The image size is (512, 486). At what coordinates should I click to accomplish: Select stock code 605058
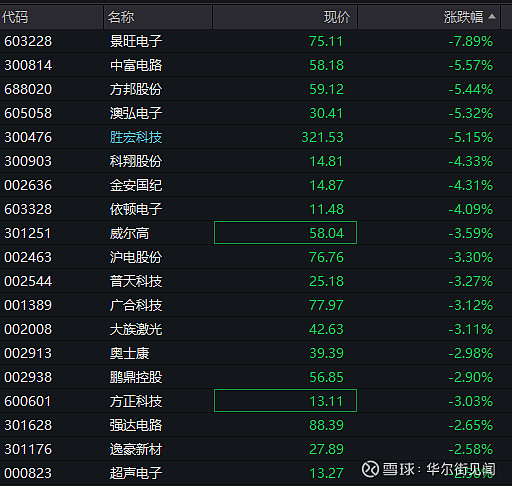(28, 113)
